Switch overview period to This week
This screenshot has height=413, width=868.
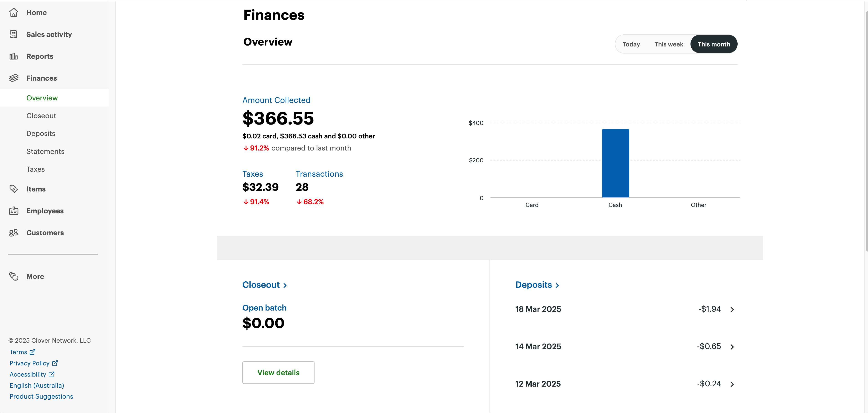[668, 44]
